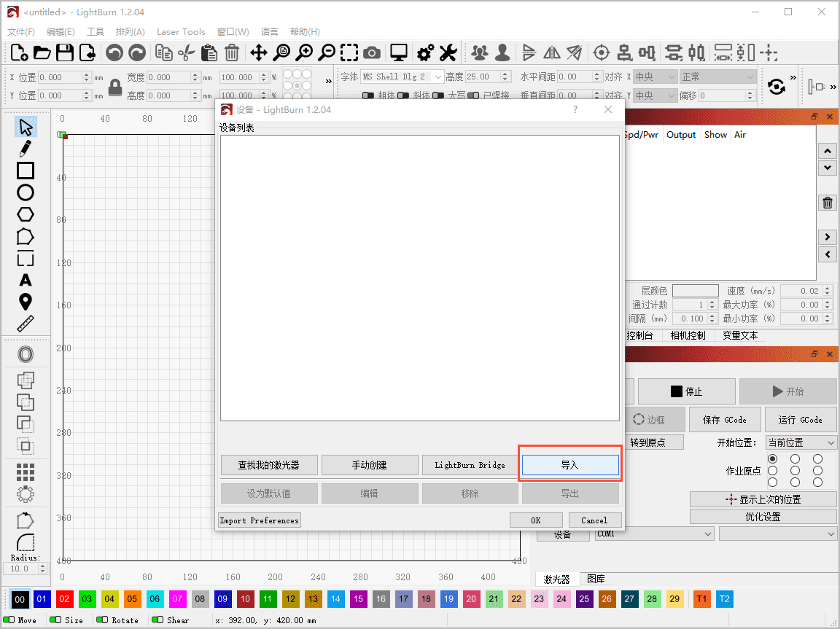Toggle the Rotate switch in status bar
The image size is (840, 629).
click(102, 620)
